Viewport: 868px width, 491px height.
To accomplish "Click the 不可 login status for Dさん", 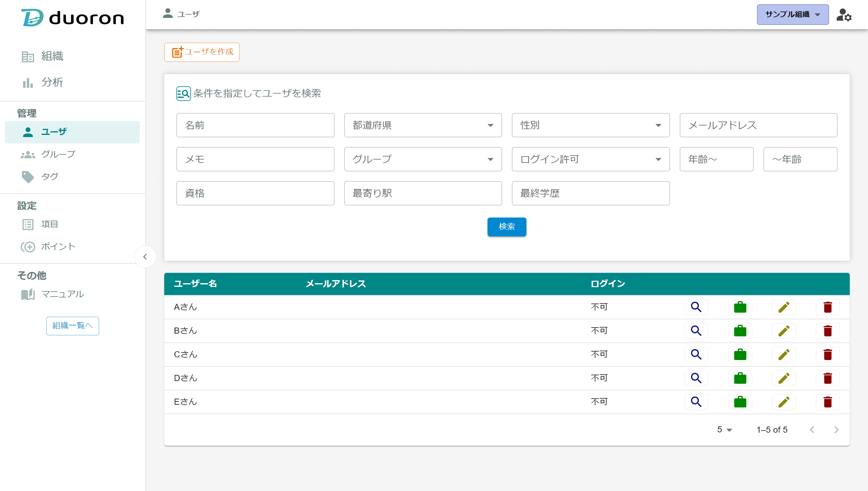I will pyautogui.click(x=599, y=378).
